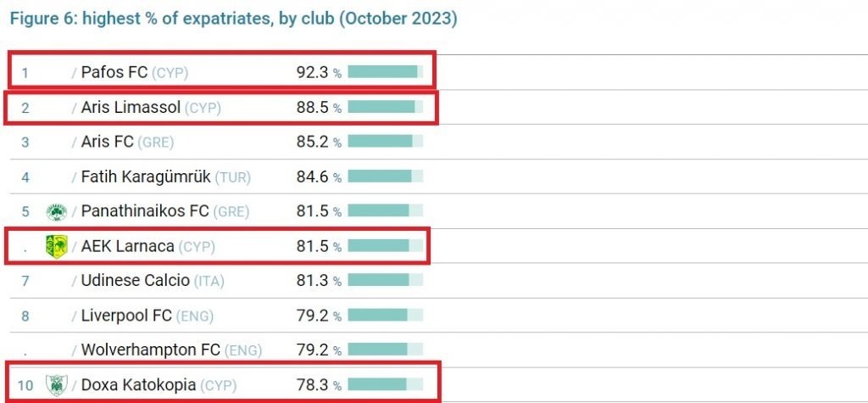Click the 81.3% bar for Udinese Calcio
This screenshot has width=868, height=403.
tap(386, 281)
